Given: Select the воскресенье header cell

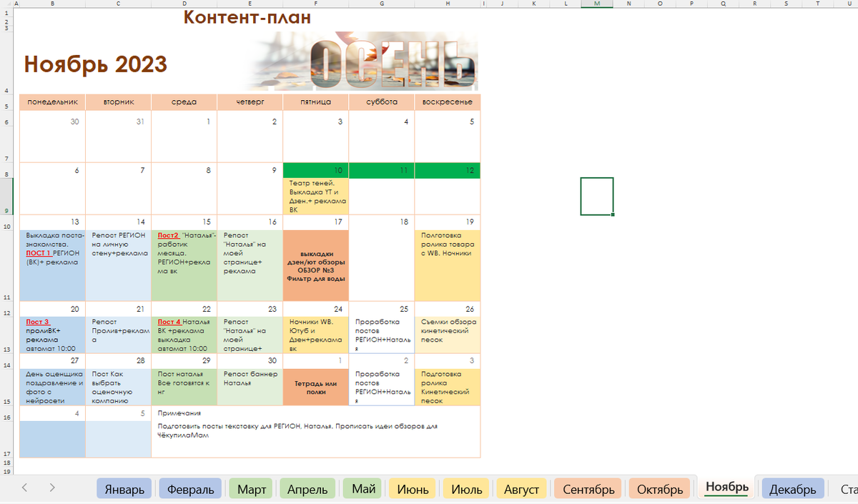Looking at the screenshot, I should (x=448, y=102).
